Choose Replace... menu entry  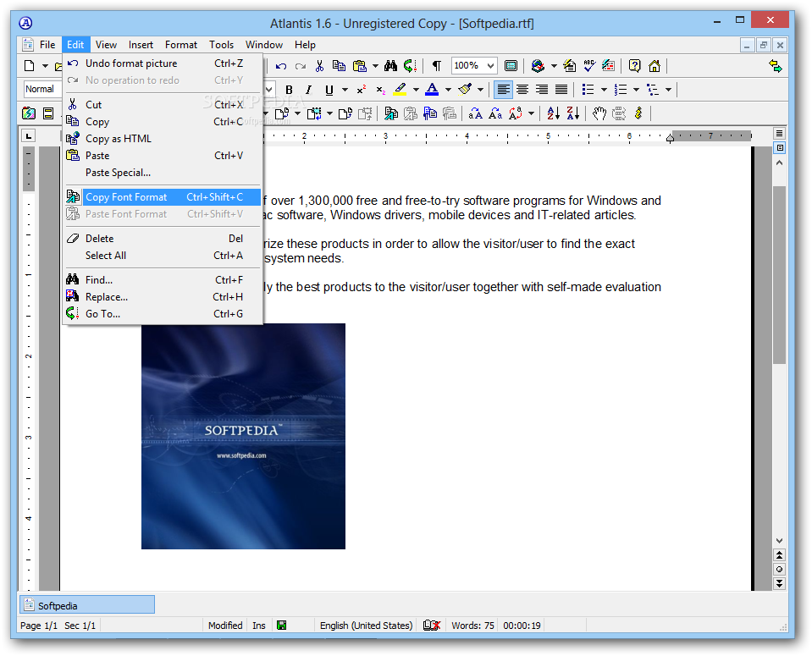pos(163,296)
